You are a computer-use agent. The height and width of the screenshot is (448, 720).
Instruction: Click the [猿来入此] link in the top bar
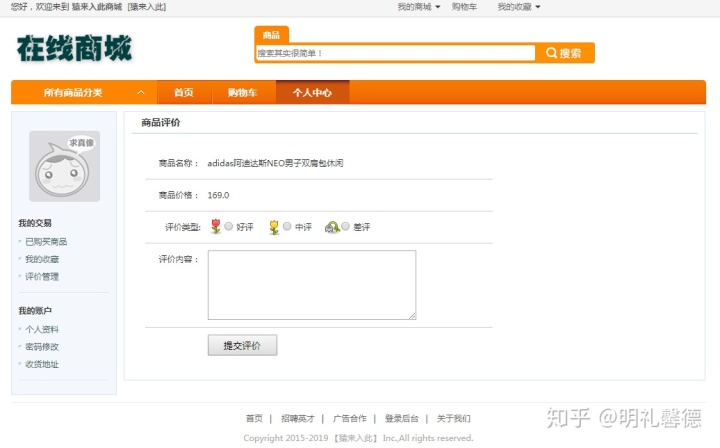(147, 7)
